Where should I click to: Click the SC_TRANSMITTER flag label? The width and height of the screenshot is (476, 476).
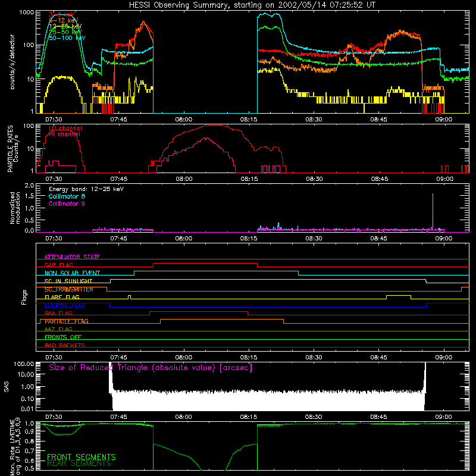coord(68,289)
